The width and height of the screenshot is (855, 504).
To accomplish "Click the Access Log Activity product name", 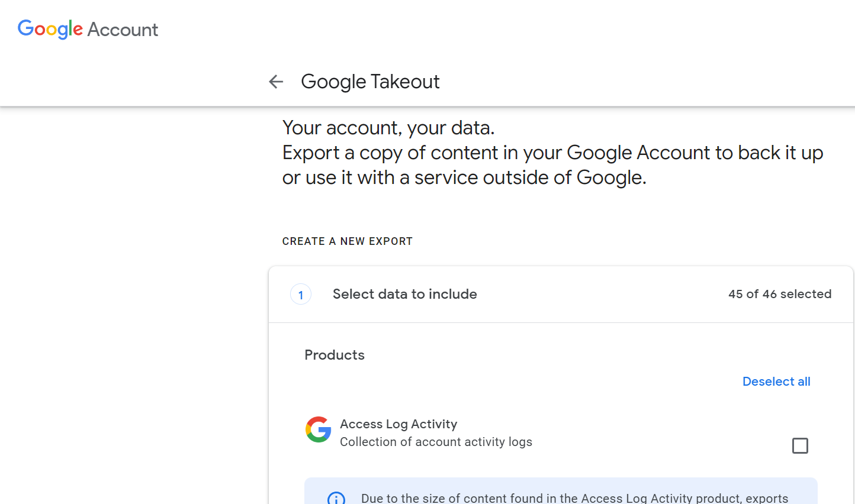I will pos(398,424).
